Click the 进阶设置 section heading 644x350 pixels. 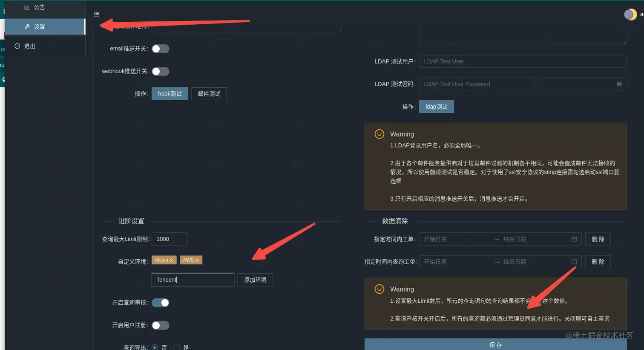131,221
